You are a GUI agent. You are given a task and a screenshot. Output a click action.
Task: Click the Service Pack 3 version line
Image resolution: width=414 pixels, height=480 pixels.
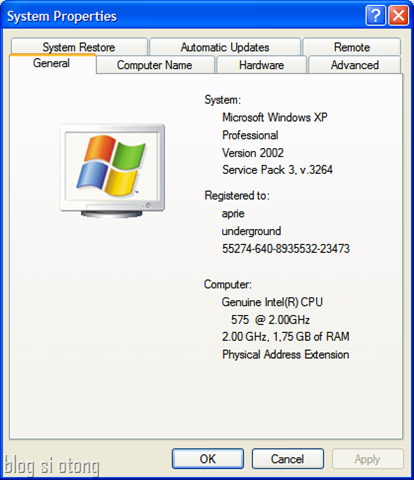[x=277, y=170]
